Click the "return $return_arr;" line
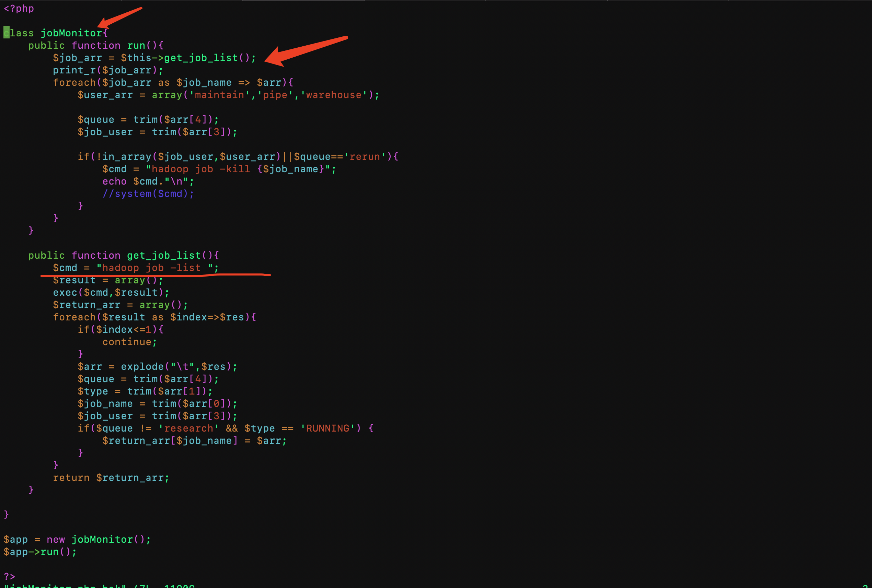Image resolution: width=872 pixels, height=588 pixels. [x=111, y=478]
